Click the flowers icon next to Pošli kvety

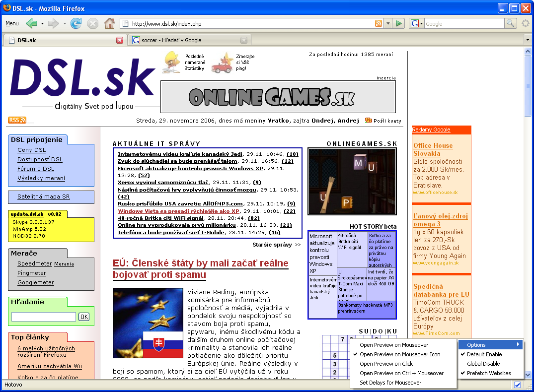coord(368,120)
